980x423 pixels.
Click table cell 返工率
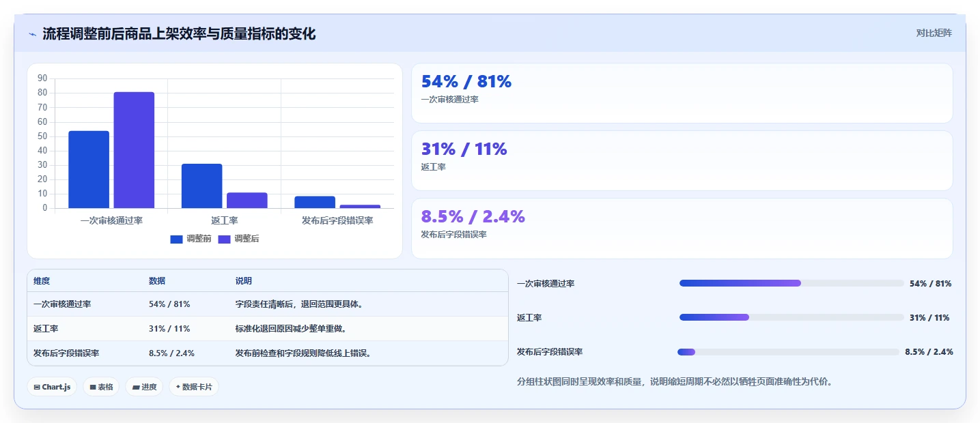pyautogui.click(x=46, y=329)
